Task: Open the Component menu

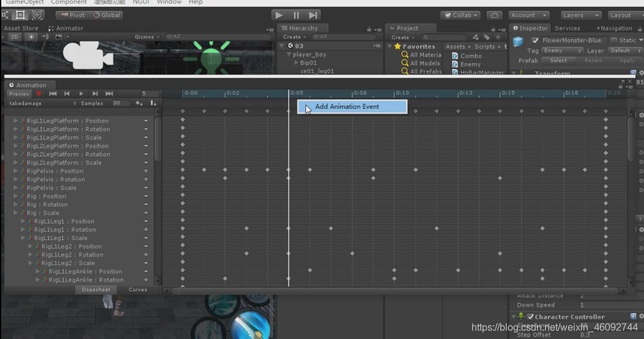Action: pyautogui.click(x=68, y=2)
